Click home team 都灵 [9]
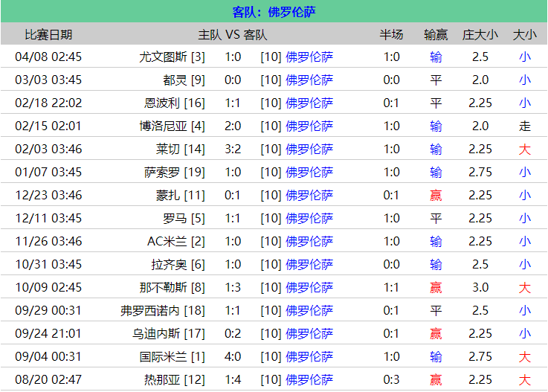Viewport: 548px width, 392px height. tap(184, 80)
